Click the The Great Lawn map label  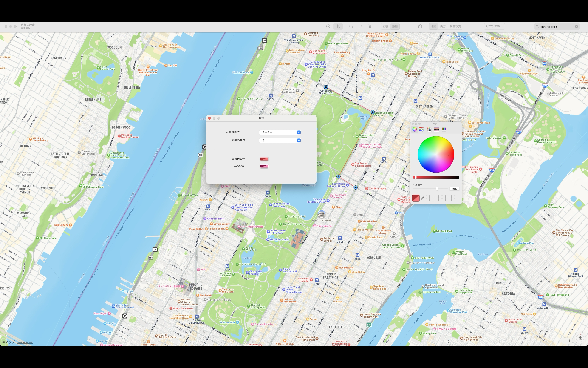point(292,224)
